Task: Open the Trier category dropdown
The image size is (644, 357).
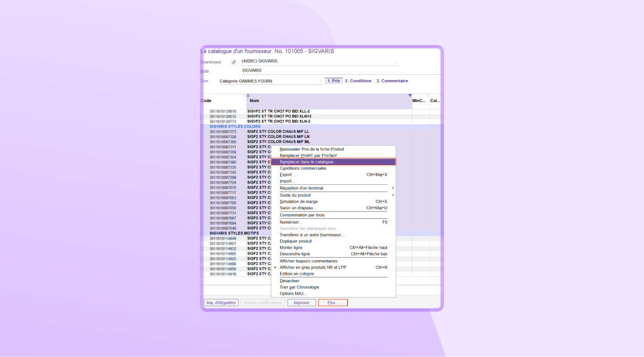Action: 321,82
